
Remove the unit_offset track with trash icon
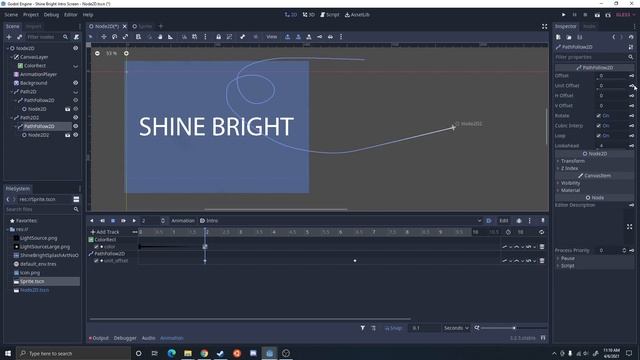tap(542, 260)
